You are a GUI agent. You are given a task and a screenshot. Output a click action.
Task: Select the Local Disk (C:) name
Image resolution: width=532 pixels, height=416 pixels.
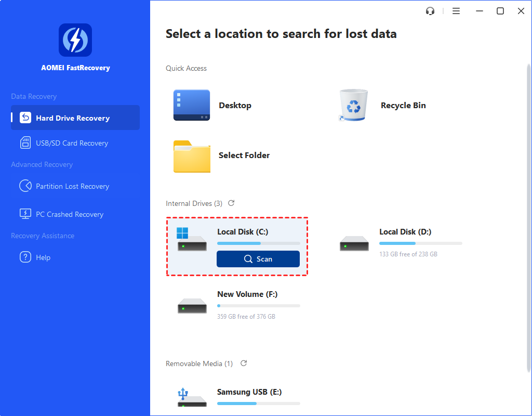click(243, 231)
